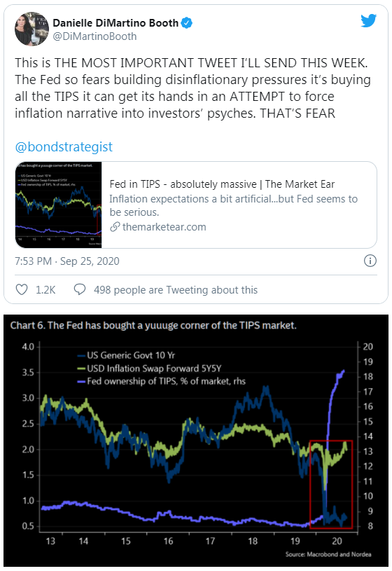
Task: Open the Fed in TIPS article title
Action: [x=222, y=184]
